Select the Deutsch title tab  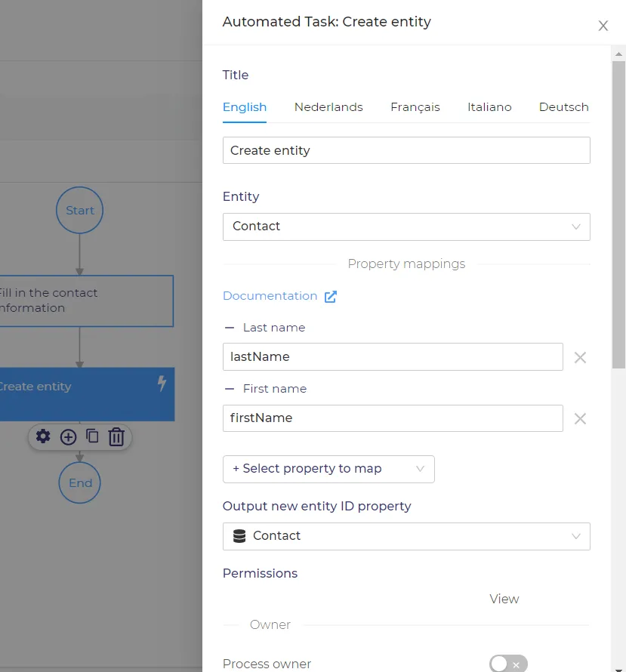(563, 107)
